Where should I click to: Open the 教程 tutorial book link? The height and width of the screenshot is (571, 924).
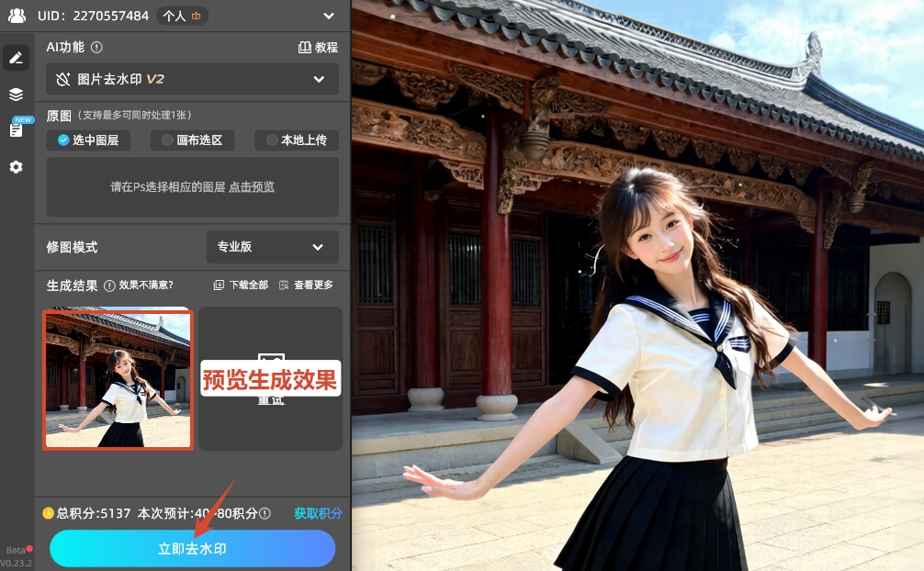pyautogui.click(x=318, y=48)
